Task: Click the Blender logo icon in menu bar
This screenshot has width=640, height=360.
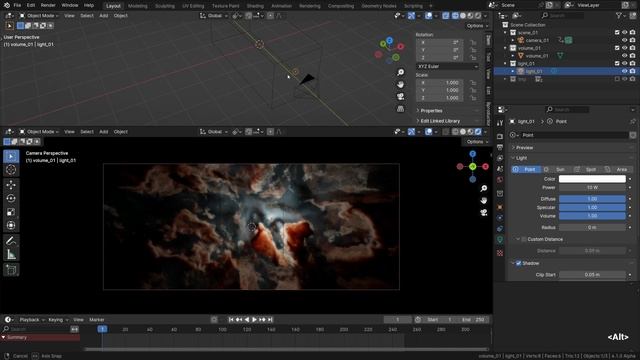Action: pyautogui.click(x=7, y=5)
